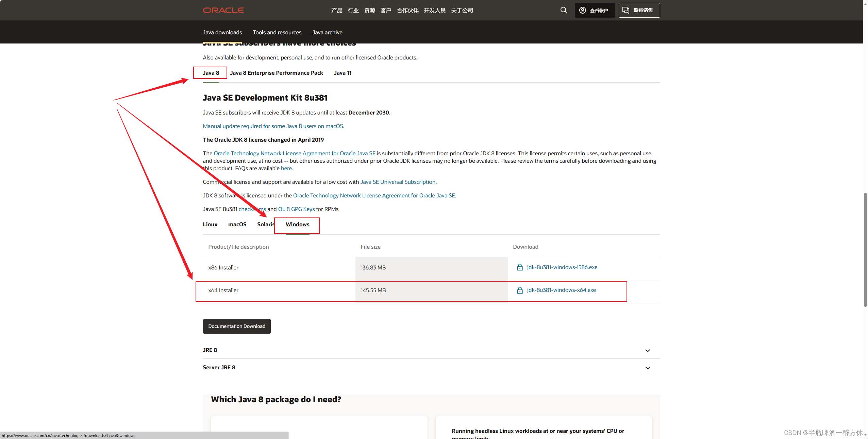Select the macOS platform tab
The width and height of the screenshot is (868, 439).
click(237, 224)
